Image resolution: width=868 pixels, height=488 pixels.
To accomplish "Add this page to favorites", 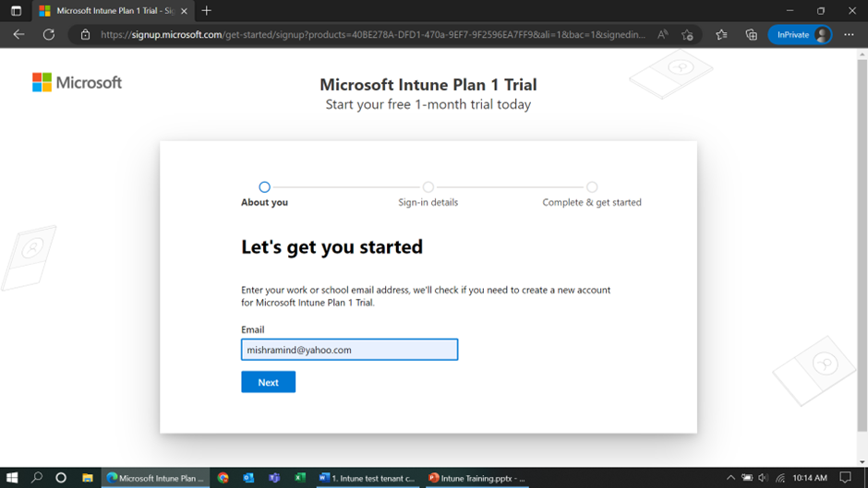I will [688, 35].
